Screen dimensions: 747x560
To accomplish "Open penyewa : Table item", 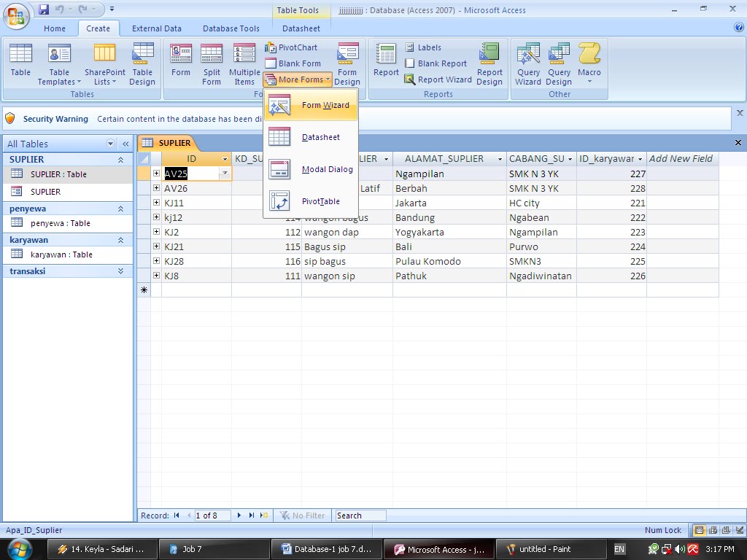I will tap(68, 223).
